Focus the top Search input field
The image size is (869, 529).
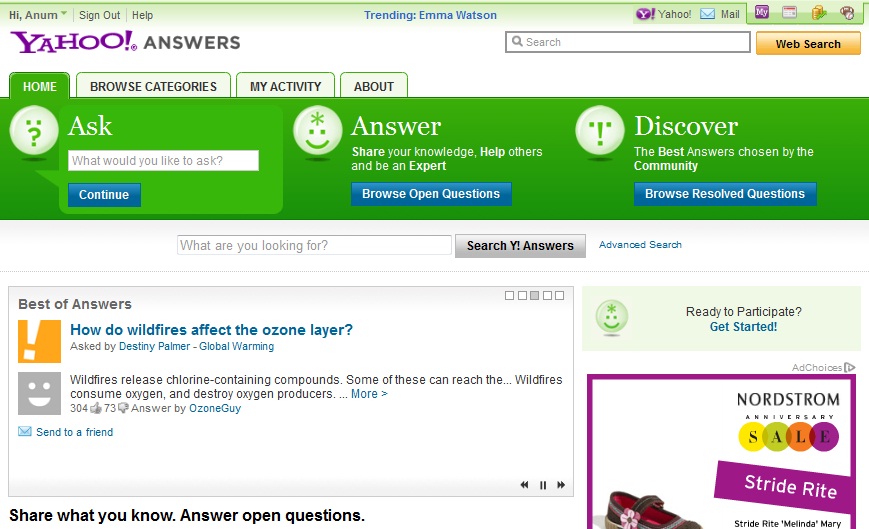point(628,42)
